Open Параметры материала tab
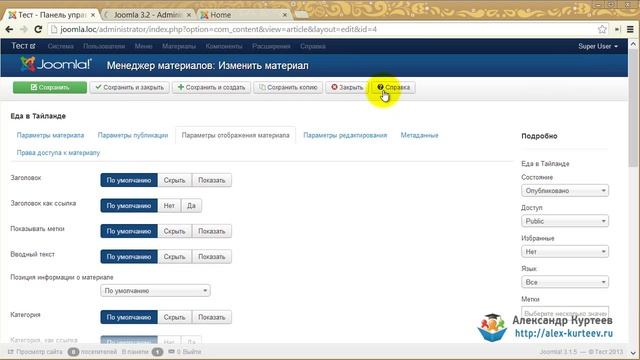640x360 pixels. 50,135
